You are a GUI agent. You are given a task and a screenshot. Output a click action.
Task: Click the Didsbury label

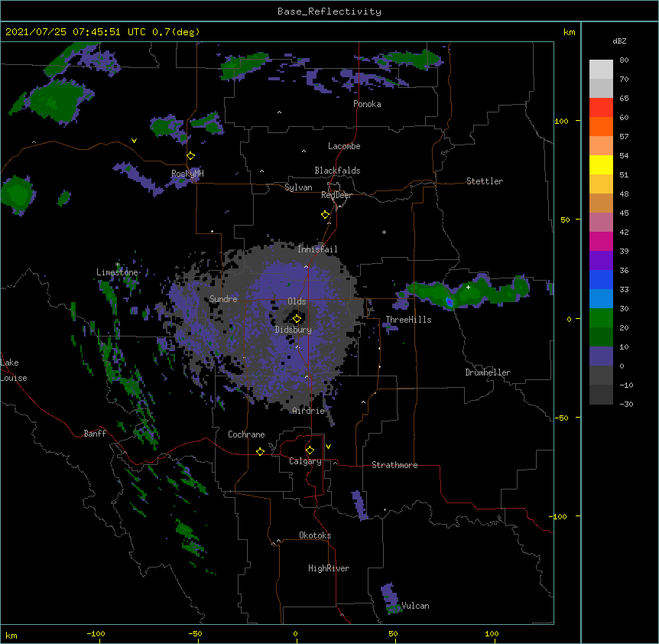[294, 330]
